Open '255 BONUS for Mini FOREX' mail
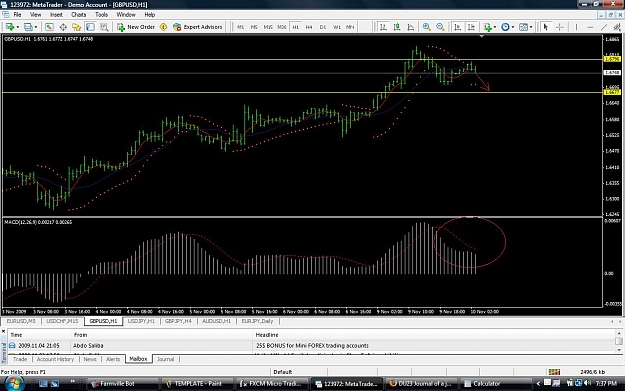Screen dimensions: 625x391 [312, 346]
